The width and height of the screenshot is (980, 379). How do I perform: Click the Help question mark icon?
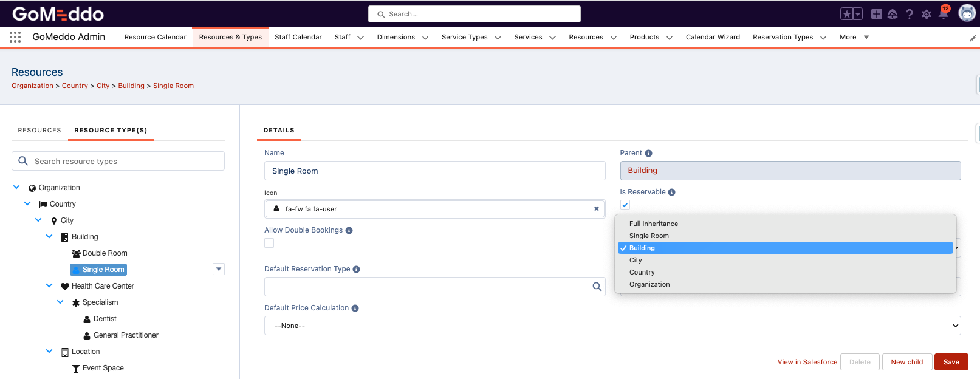[x=909, y=14]
